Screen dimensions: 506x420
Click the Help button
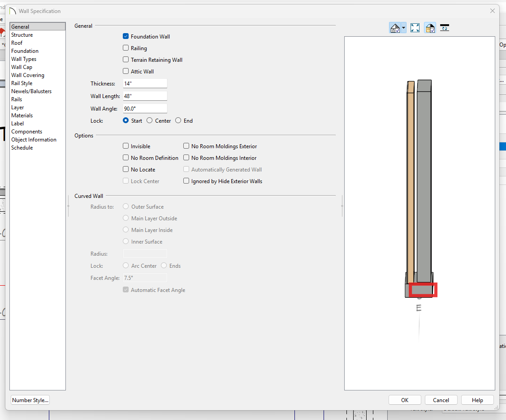tap(477, 400)
